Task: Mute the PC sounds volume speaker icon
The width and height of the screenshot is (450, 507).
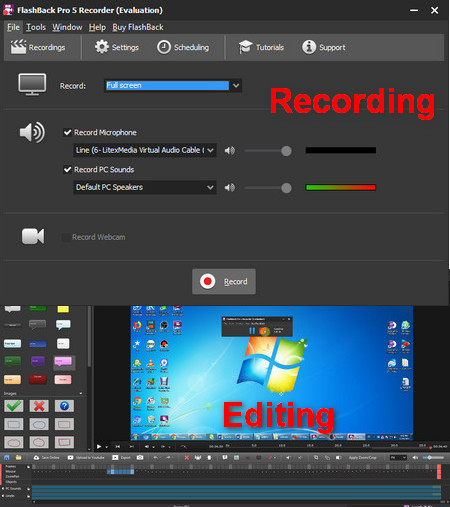Action: coord(230,188)
